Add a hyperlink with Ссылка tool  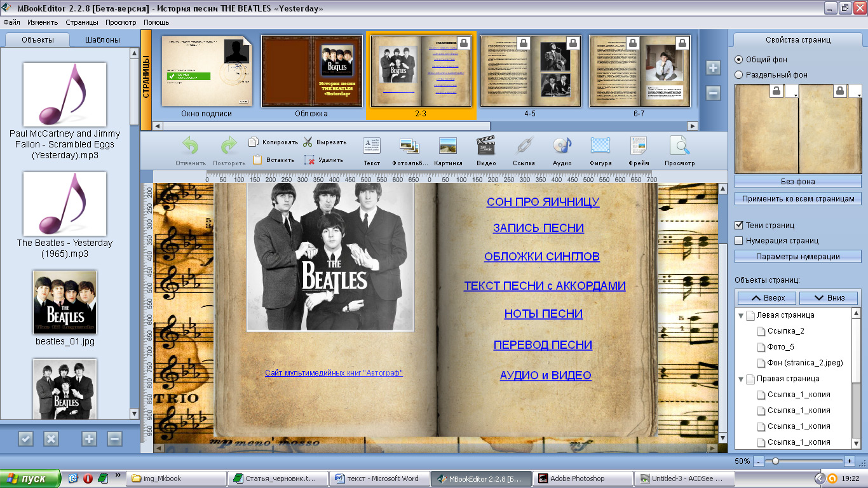click(x=524, y=146)
